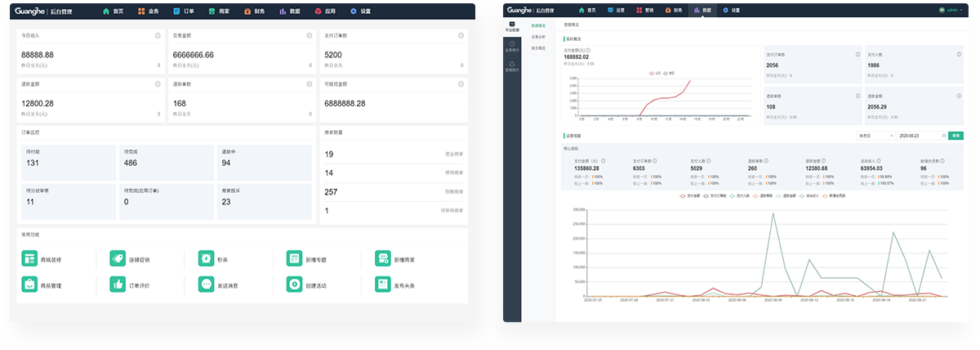Click info icon on 今日收入 card
This screenshot has height=350, width=980.
point(158,36)
